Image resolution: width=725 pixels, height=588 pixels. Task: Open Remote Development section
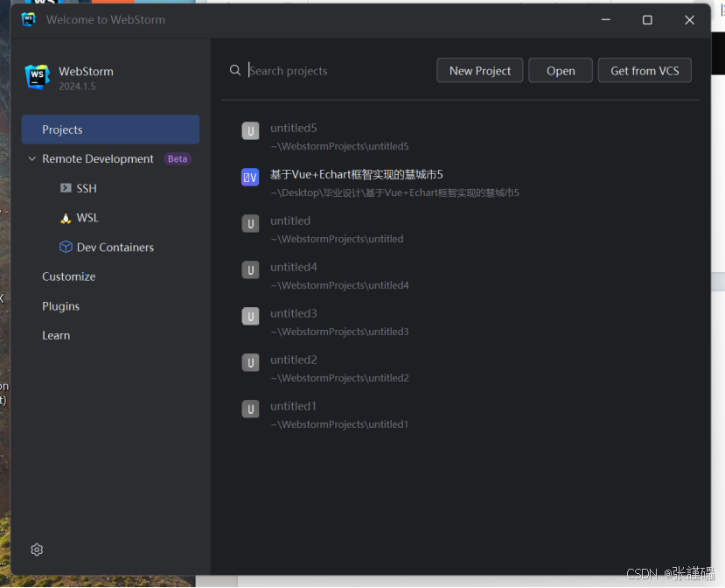(98, 158)
